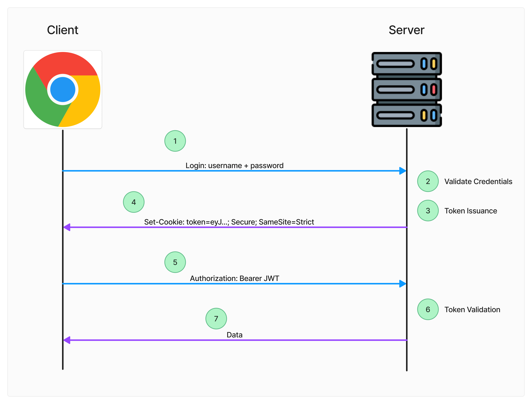
Task: Select the step 5 circle
Action: (175, 262)
